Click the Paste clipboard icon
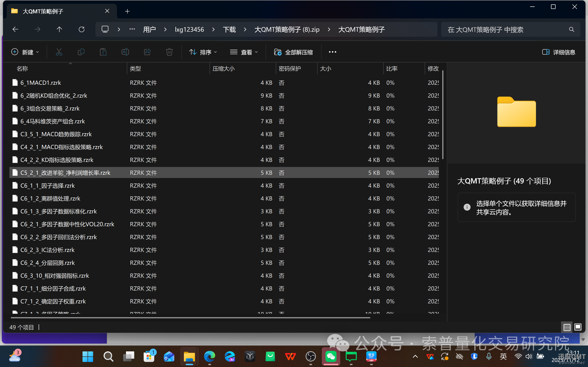This screenshot has height=367, width=588. click(103, 52)
